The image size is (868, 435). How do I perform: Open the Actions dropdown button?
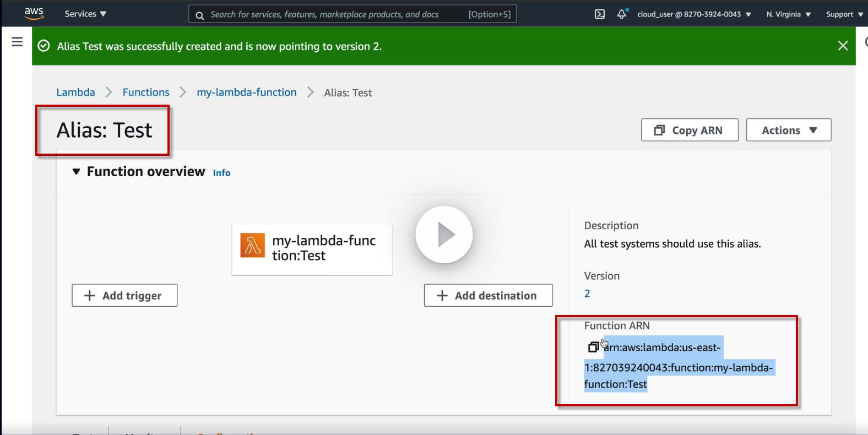(x=788, y=130)
